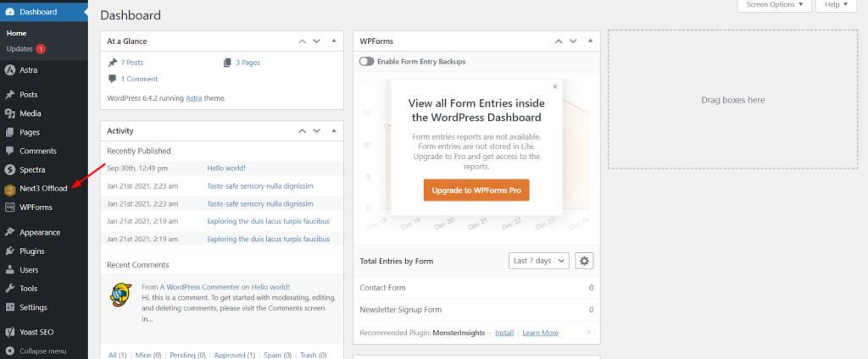Open the Last 7 days dropdown

[538, 261]
